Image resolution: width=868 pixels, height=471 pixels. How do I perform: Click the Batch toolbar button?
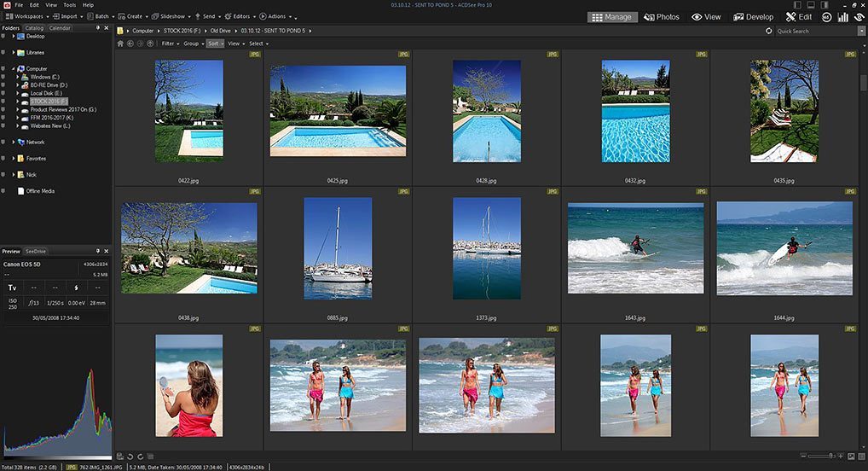99,16
